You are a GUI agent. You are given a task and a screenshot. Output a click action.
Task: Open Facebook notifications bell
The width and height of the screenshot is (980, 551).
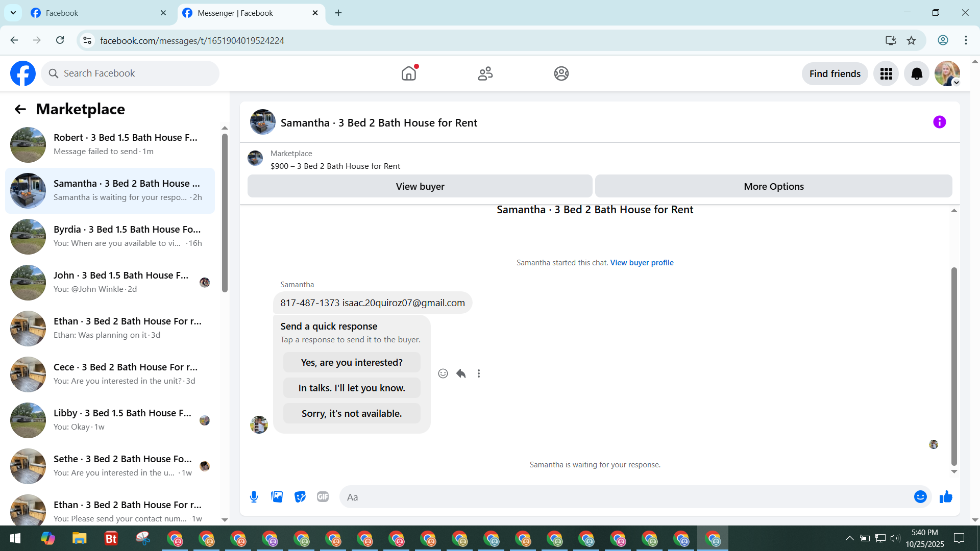(x=917, y=74)
